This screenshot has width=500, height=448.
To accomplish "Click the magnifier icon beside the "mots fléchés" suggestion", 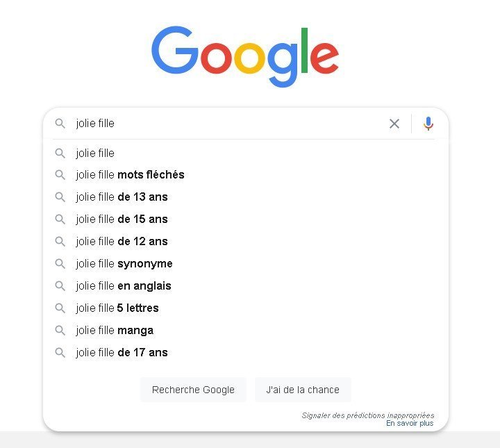I will click(x=60, y=175).
